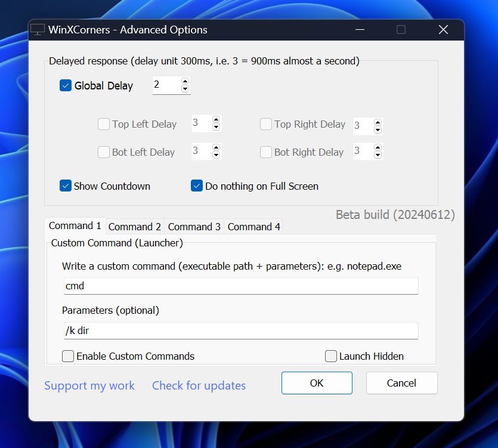Increase Top Left Delay value
This screenshot has height=448, width=498.
[x=216, y=119]
